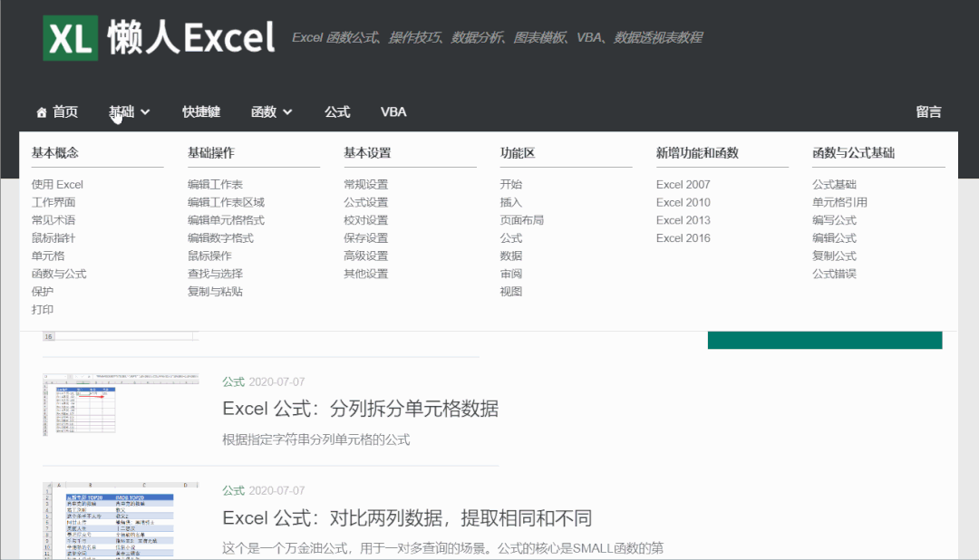Open the 公式 link under 功能区
The height and width of the screenshot is (560, 979).
510,237
